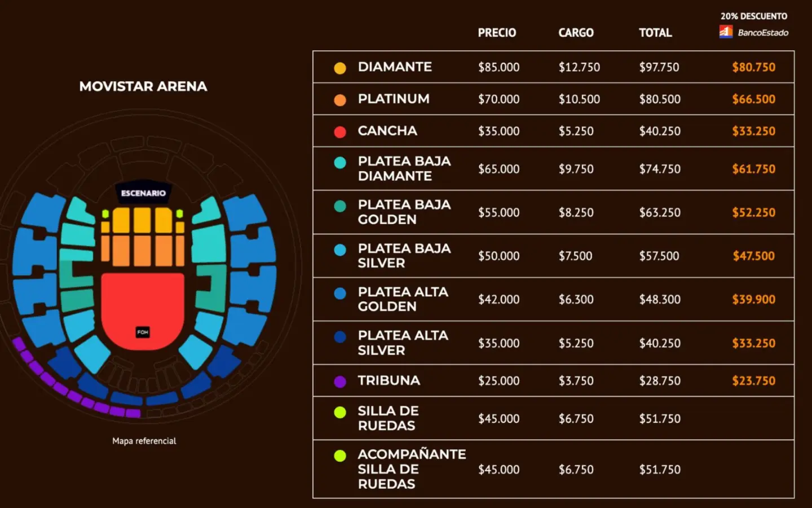Click the red Cancha color dot
Viewport: 812px width, 508px height.
point(340,132)
